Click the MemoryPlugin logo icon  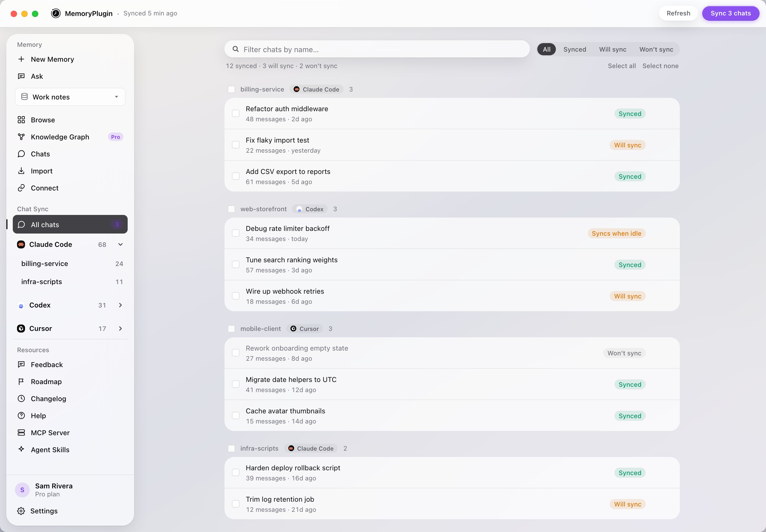56,13
